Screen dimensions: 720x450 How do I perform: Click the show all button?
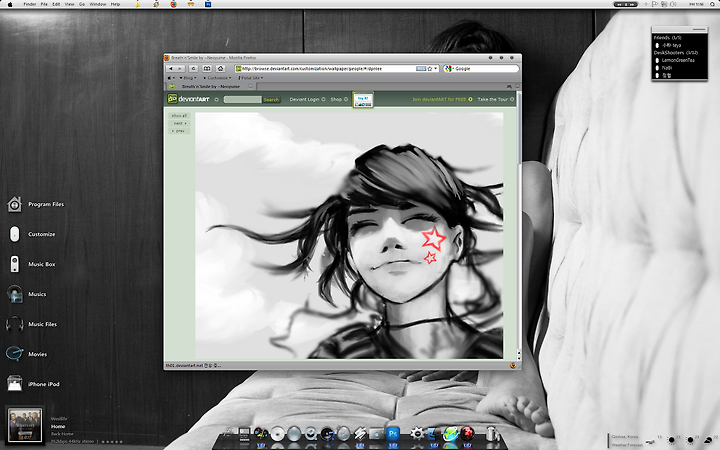(179, 116)
